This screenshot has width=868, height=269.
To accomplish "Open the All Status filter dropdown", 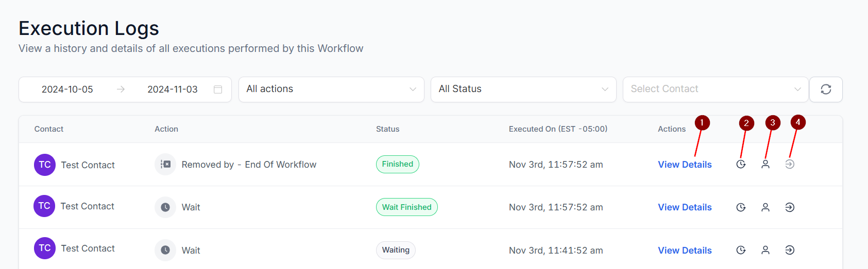I will tap(523, 89).
